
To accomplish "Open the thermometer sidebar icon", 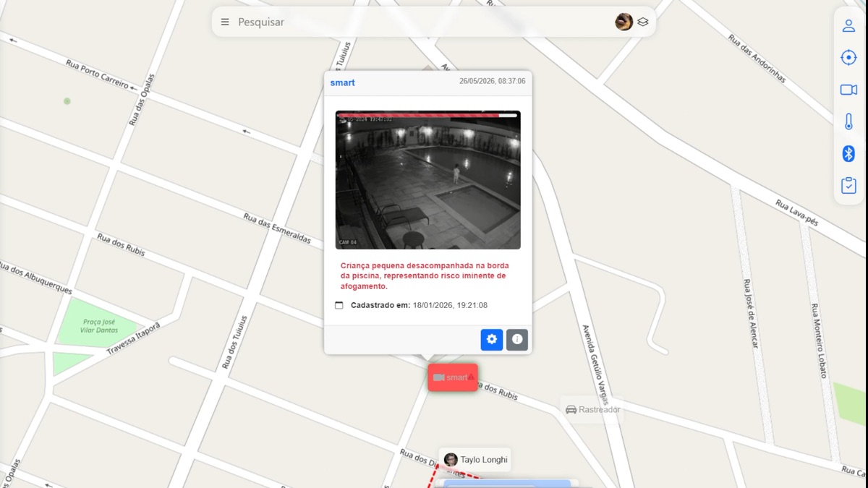I will tap(848, 121).
